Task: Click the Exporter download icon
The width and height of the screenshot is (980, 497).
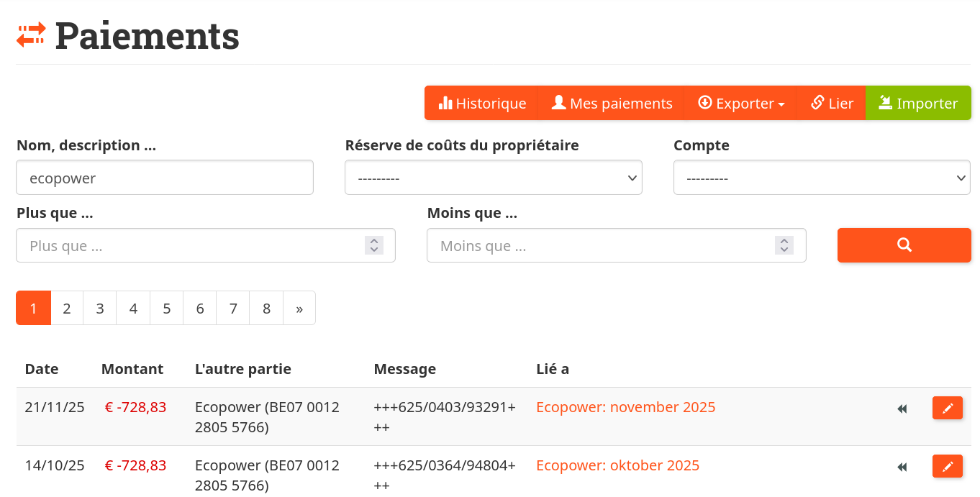Action: click(704, 103)
